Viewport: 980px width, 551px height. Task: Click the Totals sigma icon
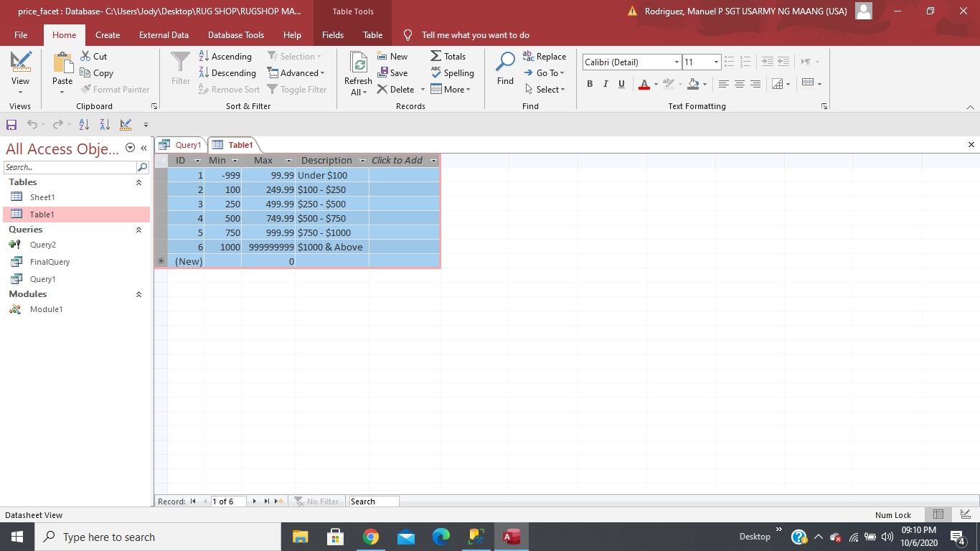[436, 56]
